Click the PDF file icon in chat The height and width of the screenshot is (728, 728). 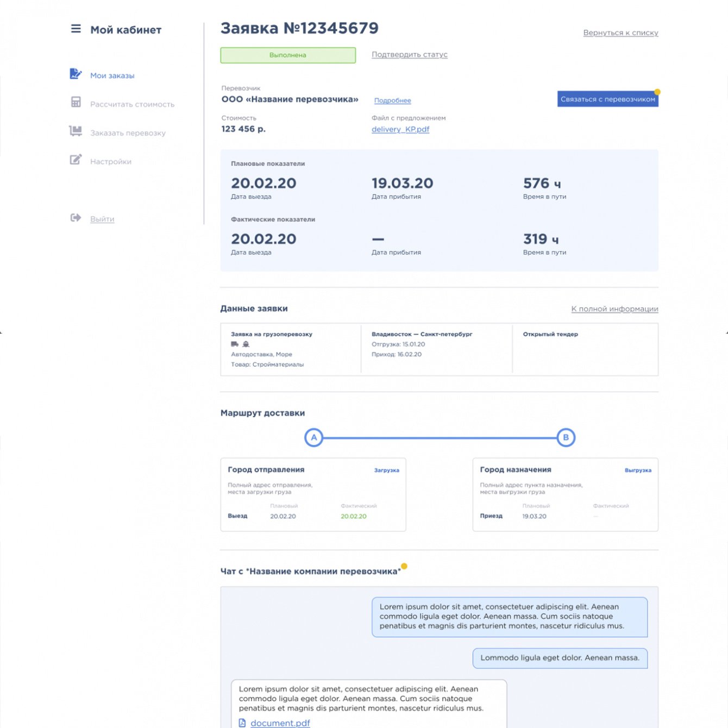[242, 723]
